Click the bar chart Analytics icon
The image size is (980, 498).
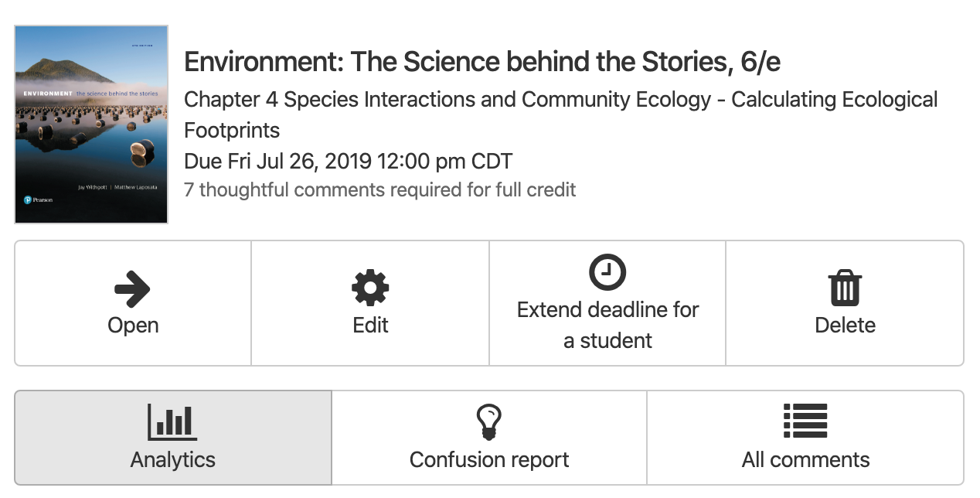(172, 421)
